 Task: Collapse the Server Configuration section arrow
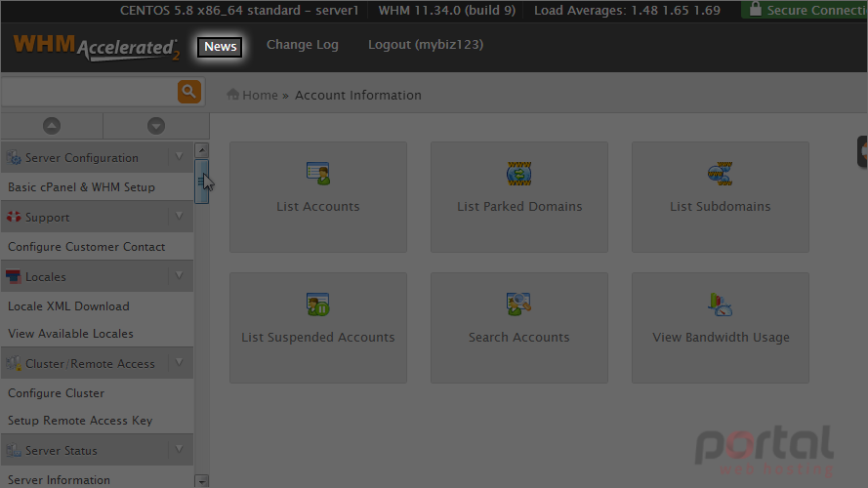click(x=180, y=157)
